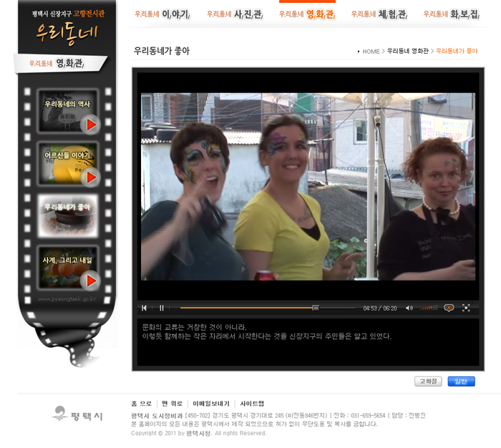Toggle the caption speech-bubble icon
The image size is (501, 448).
(x=449, y=308)
